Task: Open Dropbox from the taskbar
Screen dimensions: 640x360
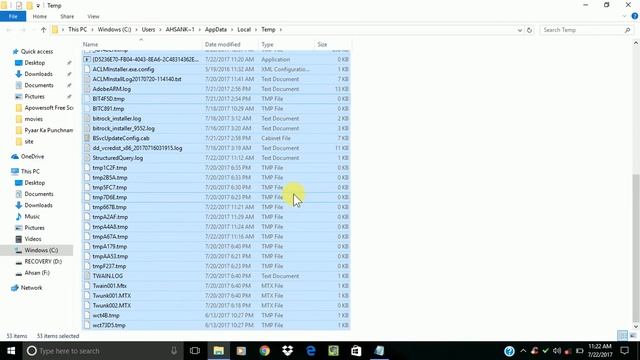Action: point(288,351)
